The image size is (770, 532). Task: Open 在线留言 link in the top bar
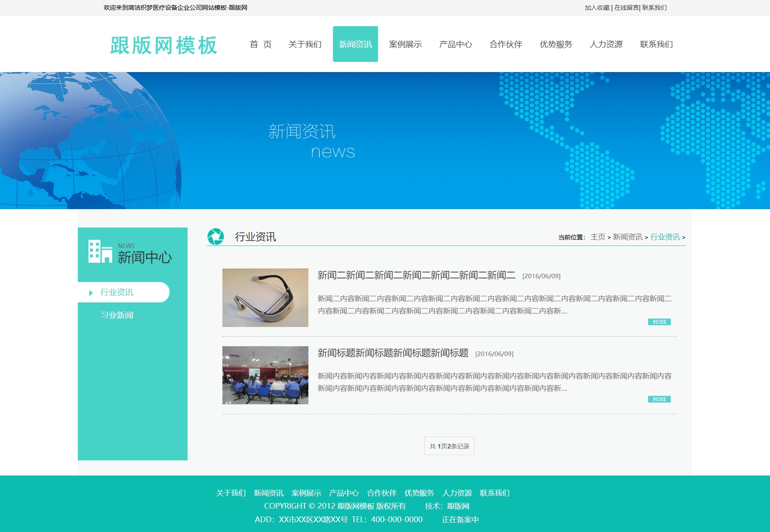pyautogui.click(x=626, y=8)
